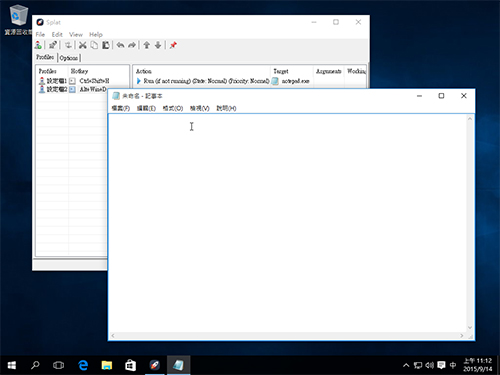Click the Splat logo icon in title bar
This screenshot has height=375, width=500.
click(x=40, y=22)
